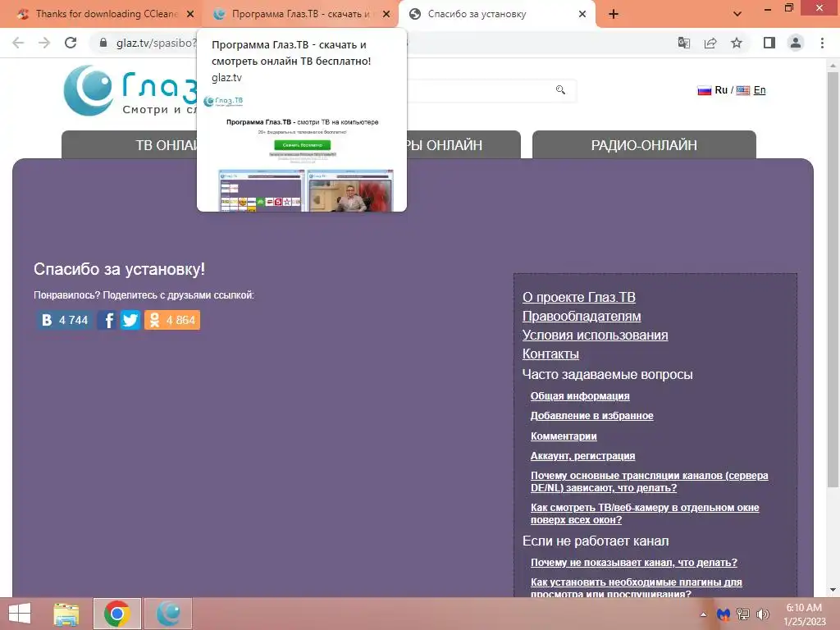Select the Спасибо за установку tab
The height and width of the screenshot is (630, 840).
(477, 15)
